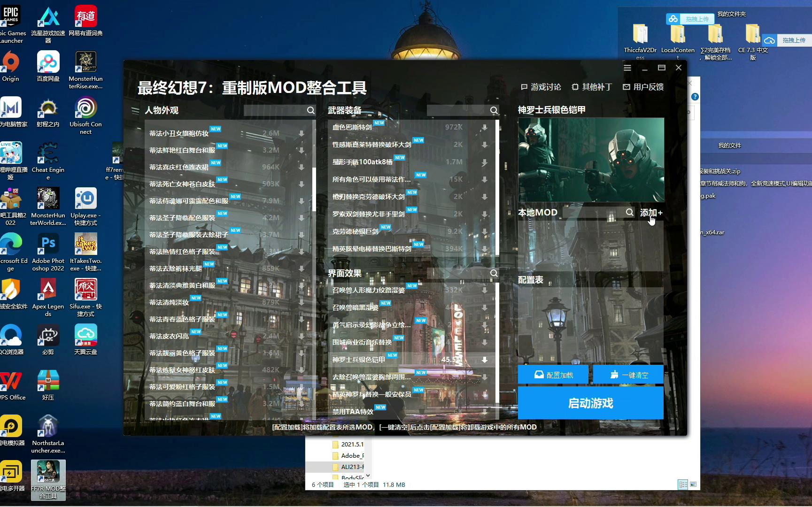The width and height of the screenshot is (812, 507).
Task: Download 神罗士兵银色铠甲 mod arrow
Action: 484,360
